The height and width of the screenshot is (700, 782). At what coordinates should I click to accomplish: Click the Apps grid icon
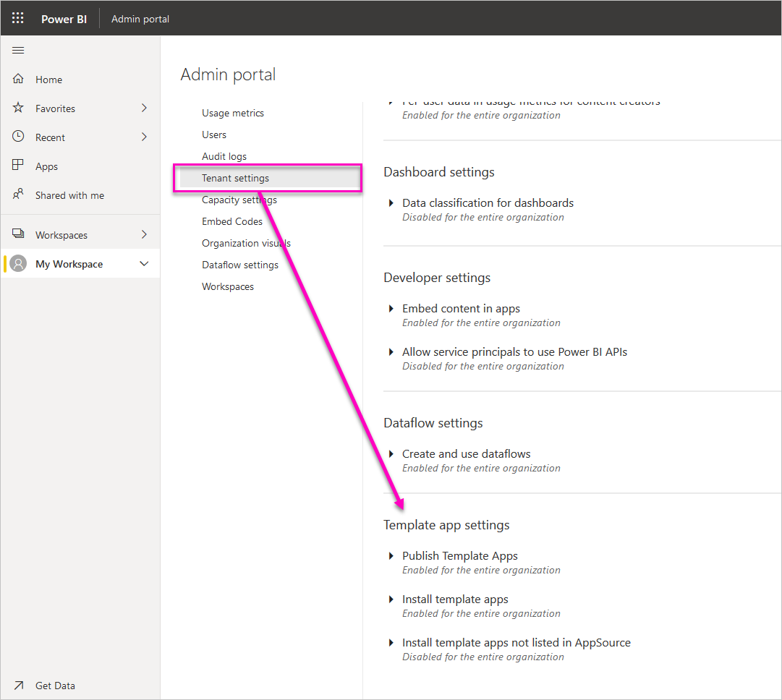(x=18, y=165)
